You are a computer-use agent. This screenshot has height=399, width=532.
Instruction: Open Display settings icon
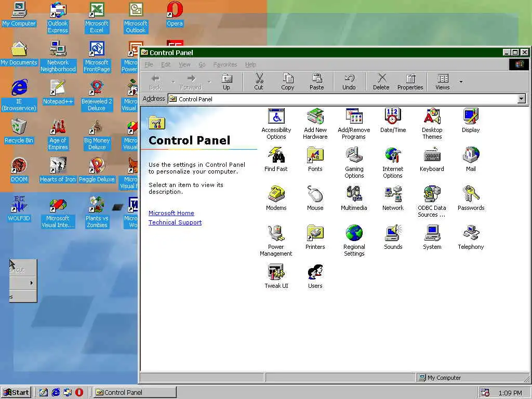(x=471, y=121)
